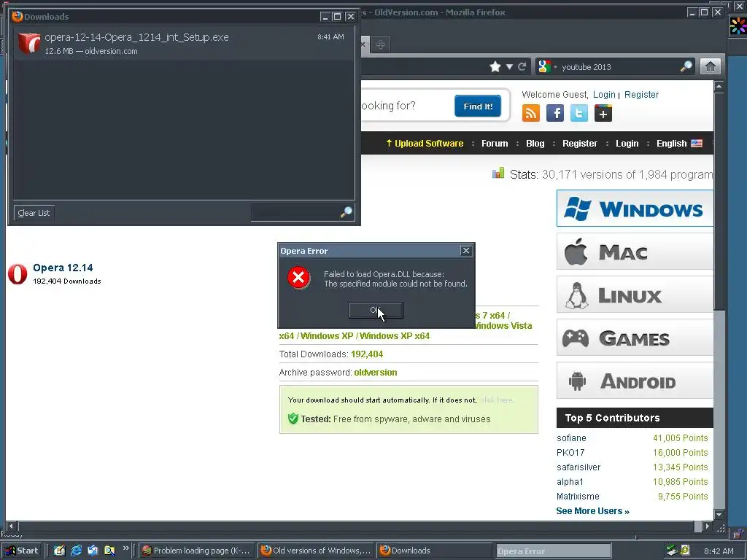Click the top Login link beside Welcome Guest
The image size is (747, 560).
[x=604, y=95]
